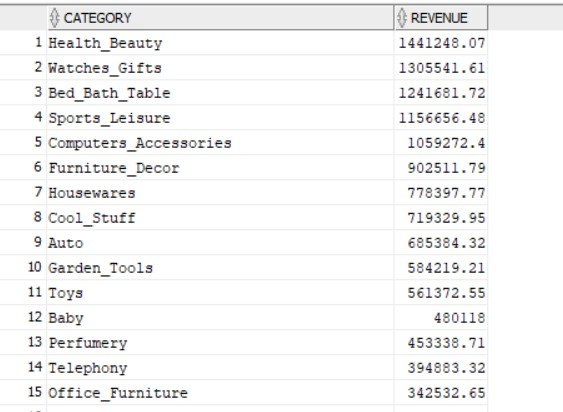The height and width of the screenshot is (412, 563).
Task: Click revenue value 584219.21
Action: click(x=446, y=268)
